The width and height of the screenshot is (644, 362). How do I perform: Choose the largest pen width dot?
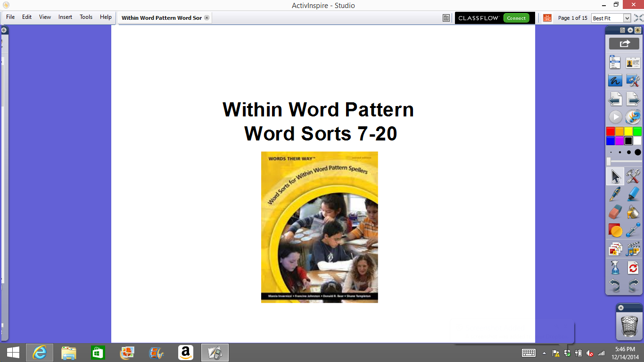[x=638, y=152]
